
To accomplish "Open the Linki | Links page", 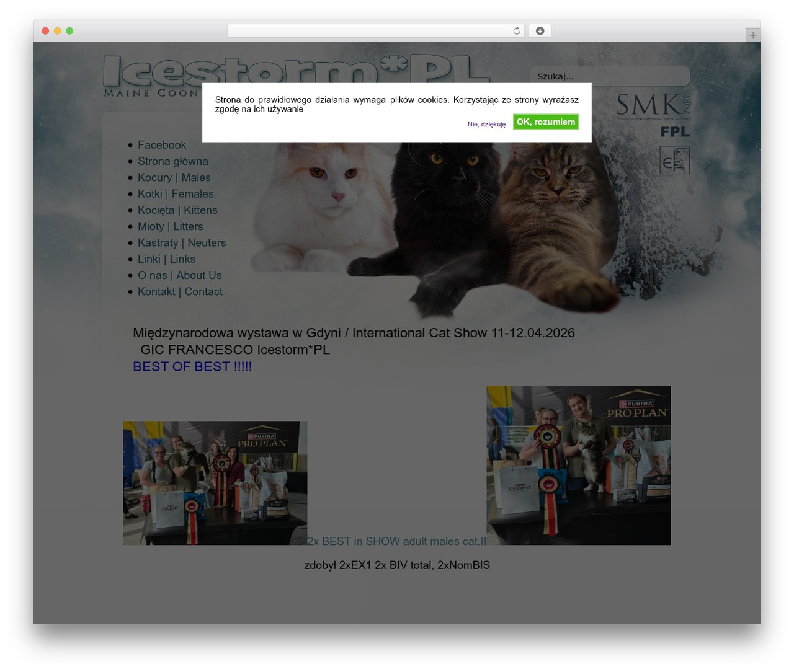I will click(x=166, y=259).
